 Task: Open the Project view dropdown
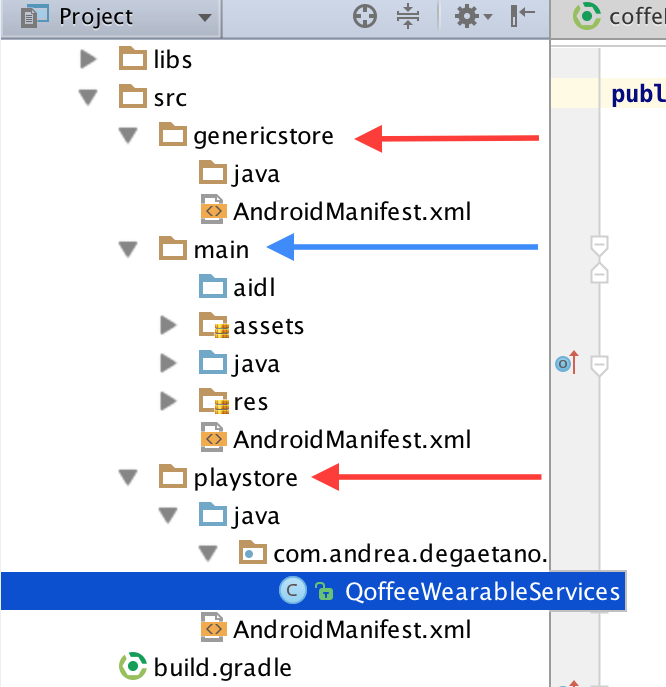tap(205, 18)
